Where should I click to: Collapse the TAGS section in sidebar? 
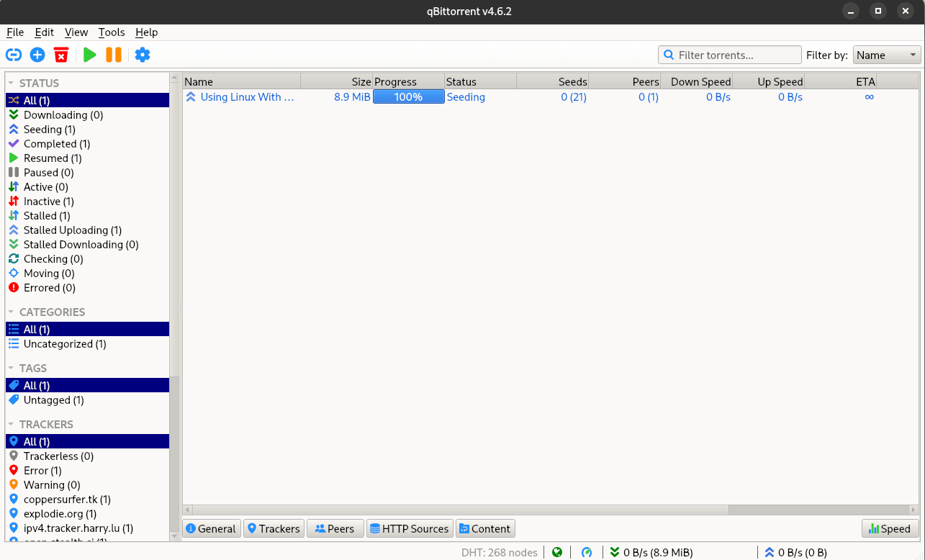[x=12, y=369]
